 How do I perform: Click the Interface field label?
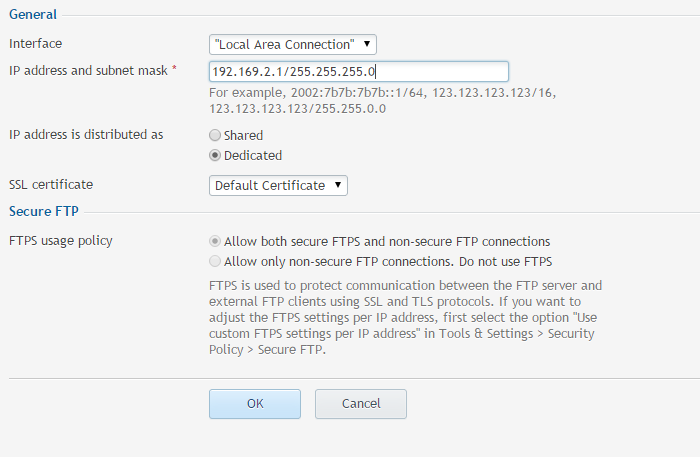coord(35,44)
